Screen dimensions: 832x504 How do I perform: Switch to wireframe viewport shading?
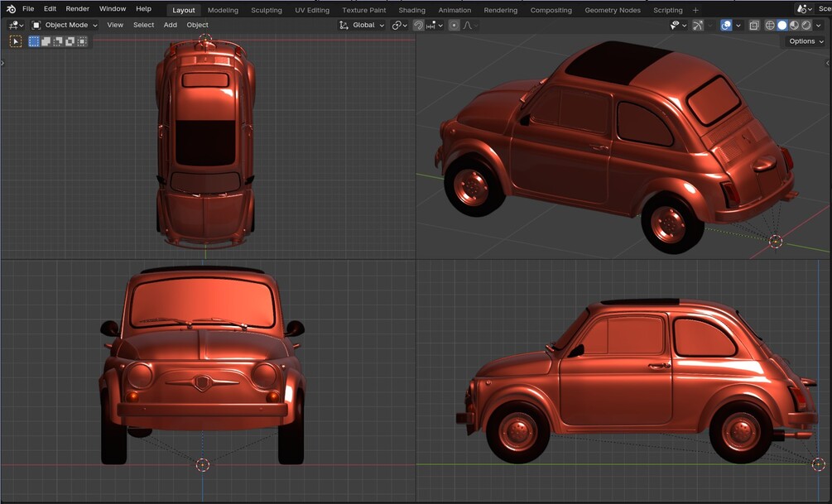[770, 26]
